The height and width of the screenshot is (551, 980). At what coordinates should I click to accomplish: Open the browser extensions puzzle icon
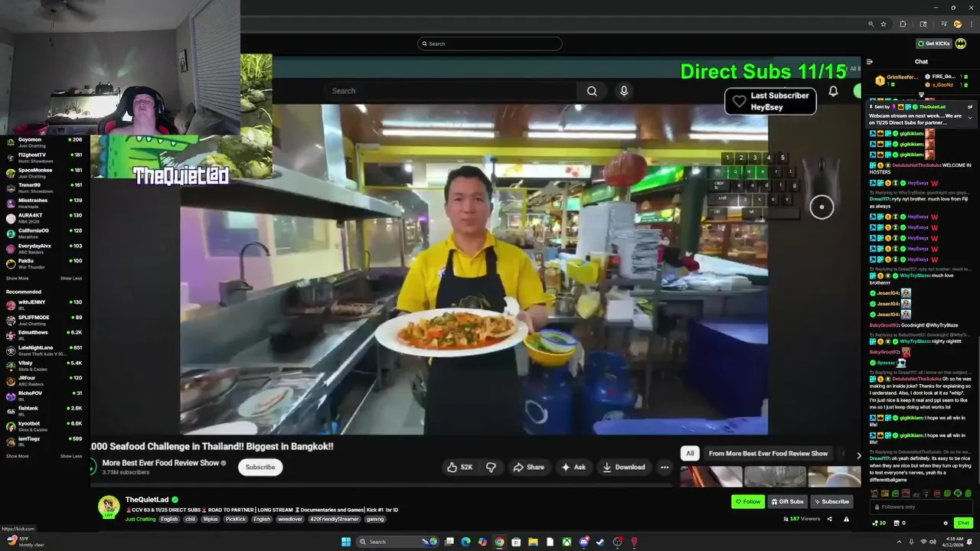(903, 24)
